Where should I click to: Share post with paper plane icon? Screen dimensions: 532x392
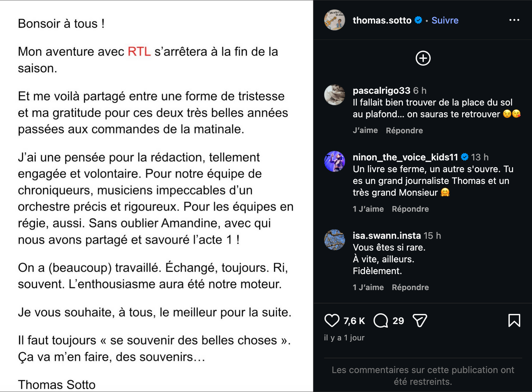(x=420, y=320)
